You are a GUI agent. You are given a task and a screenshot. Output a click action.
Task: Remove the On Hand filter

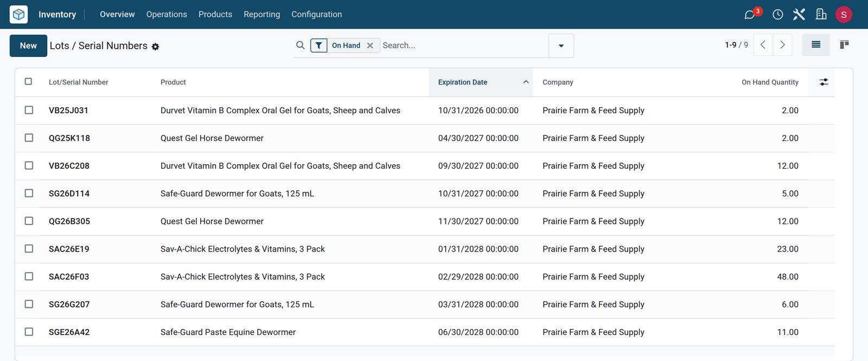pyautogui.click(x=370, y=46)
